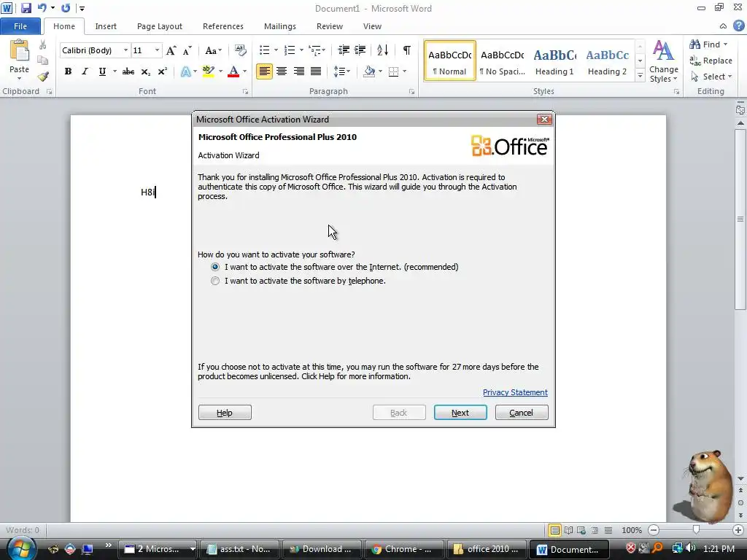
Task: Open the Privacy Statement link
Action: (x=515, y=392)
